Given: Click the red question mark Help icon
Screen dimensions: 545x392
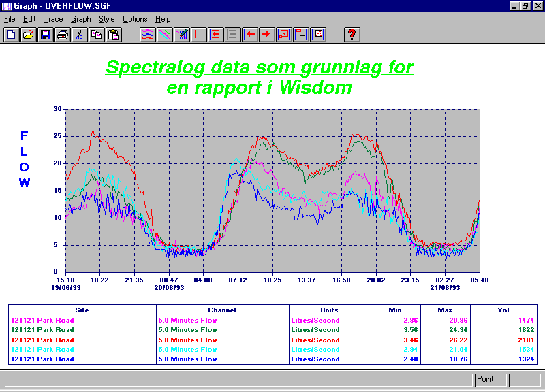Looking at the screenshot, I should click(x=352, y=35).
